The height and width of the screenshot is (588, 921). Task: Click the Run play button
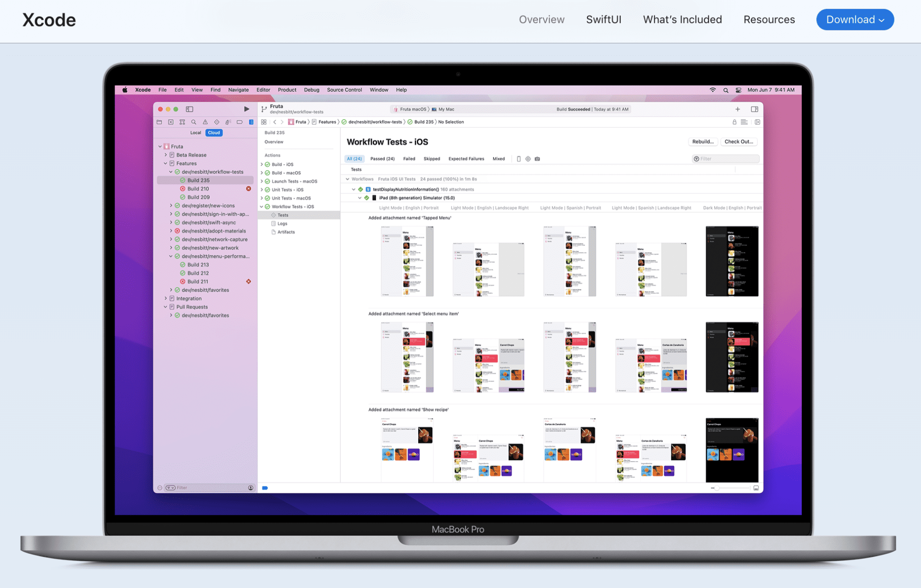coord(246,109)
